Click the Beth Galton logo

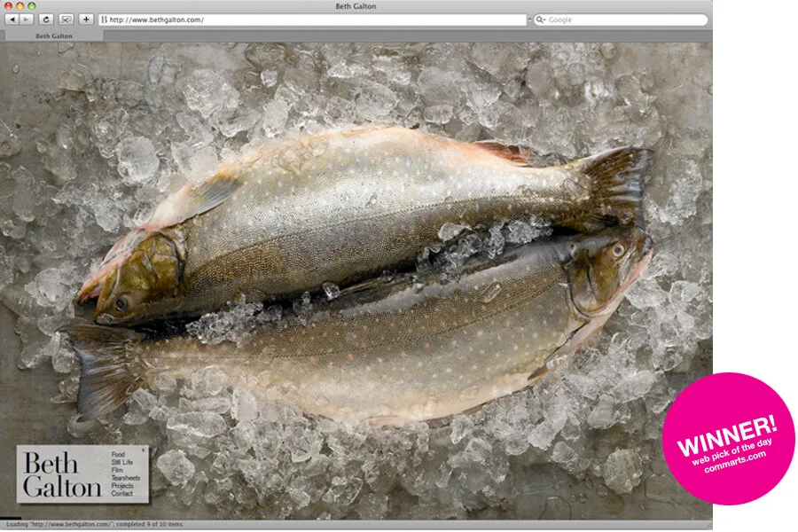tap(62, 474)
